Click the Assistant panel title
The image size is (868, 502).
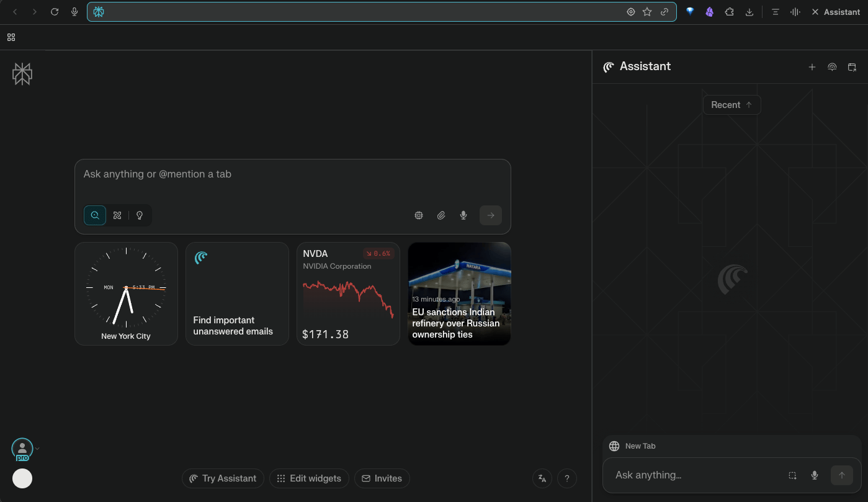coord(645,66)
